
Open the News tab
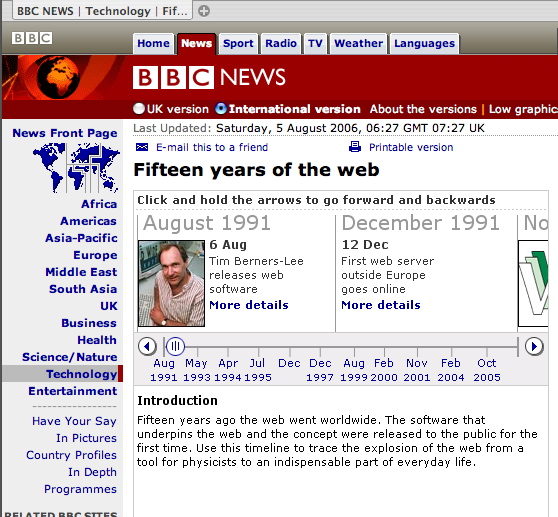[x=196, y=43]
